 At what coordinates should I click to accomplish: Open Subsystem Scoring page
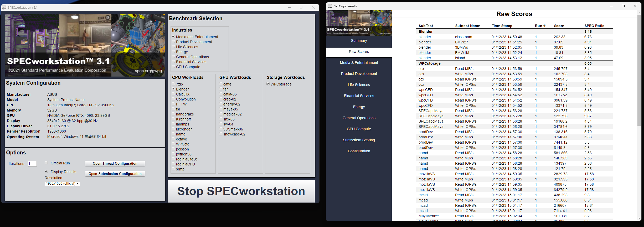point(359,140)
